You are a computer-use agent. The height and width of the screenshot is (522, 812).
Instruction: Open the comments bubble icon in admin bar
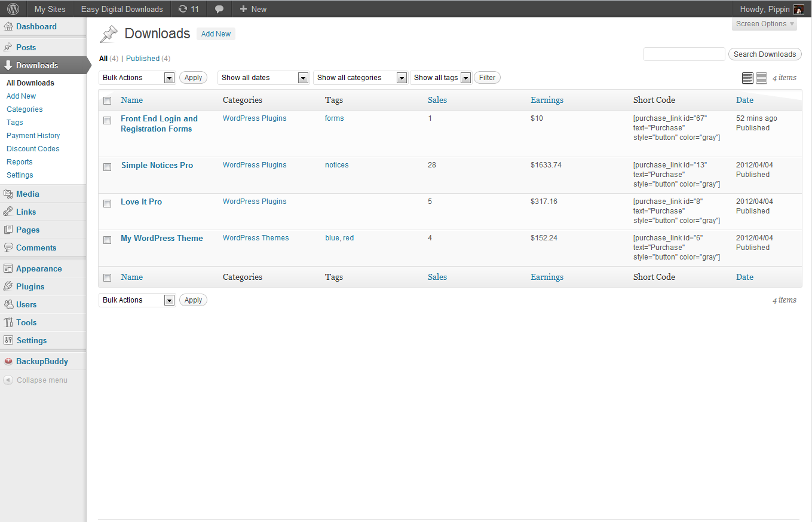219,9
